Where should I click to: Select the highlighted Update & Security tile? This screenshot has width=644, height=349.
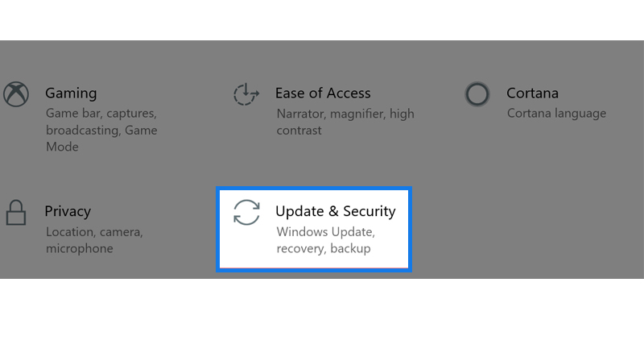[x=314, y=229]
